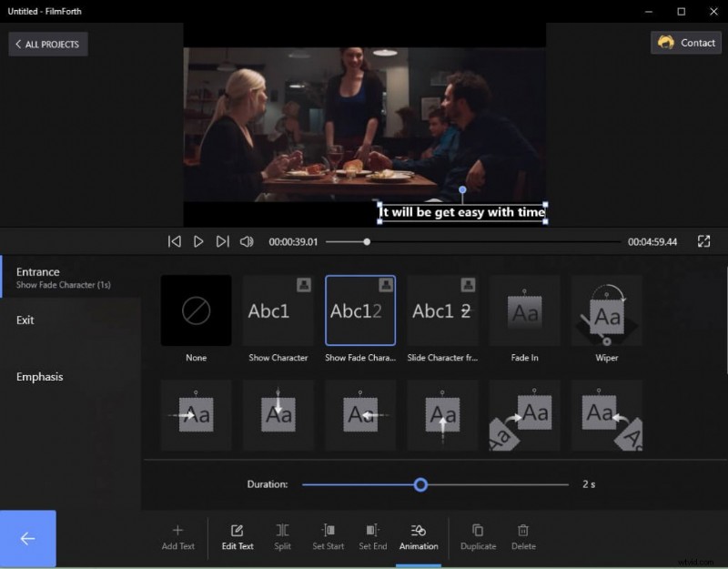Apply the Wiper animation

pyautogui.click(x=606, y=310)
